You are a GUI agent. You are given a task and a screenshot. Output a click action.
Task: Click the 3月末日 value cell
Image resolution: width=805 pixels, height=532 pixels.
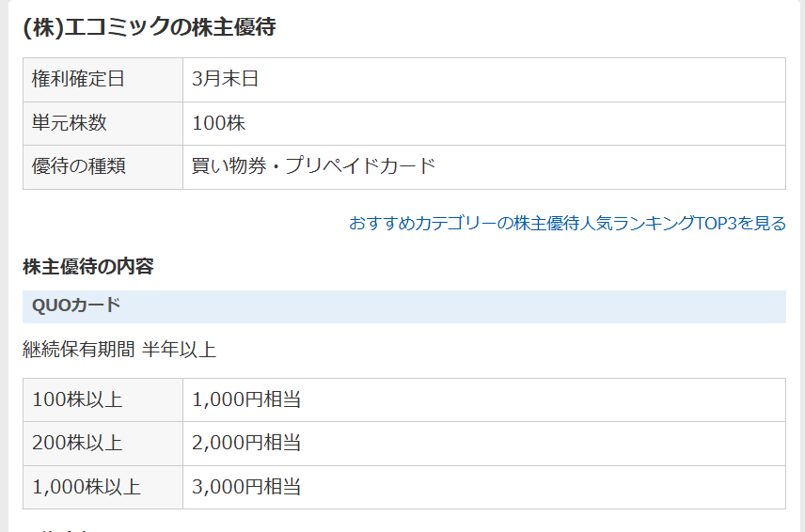484,80
